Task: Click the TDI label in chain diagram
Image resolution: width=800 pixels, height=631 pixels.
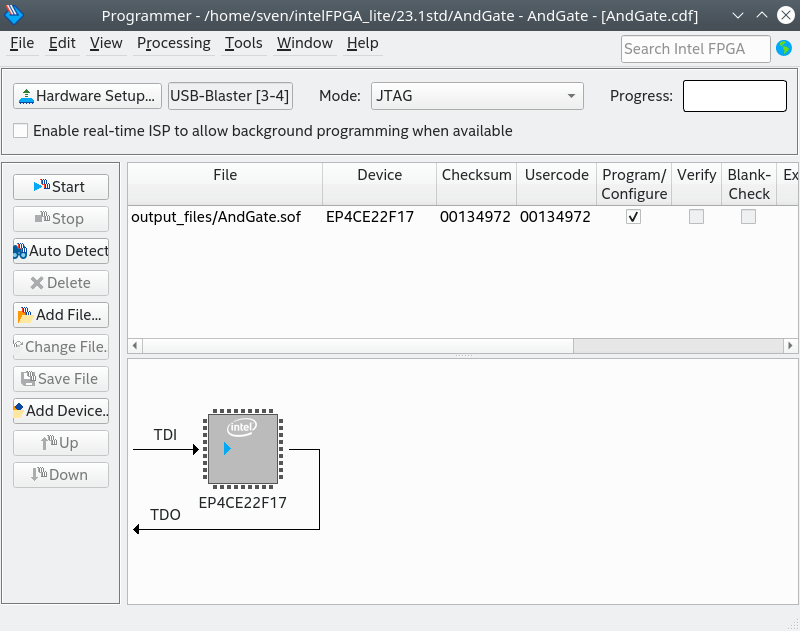Action: (165, 435)
